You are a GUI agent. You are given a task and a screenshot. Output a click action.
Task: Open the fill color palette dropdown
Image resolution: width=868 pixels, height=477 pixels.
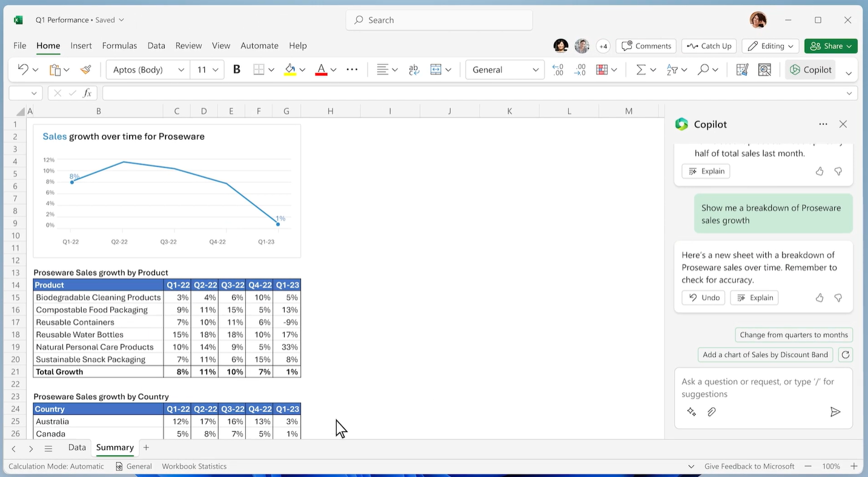coord(302,70)
